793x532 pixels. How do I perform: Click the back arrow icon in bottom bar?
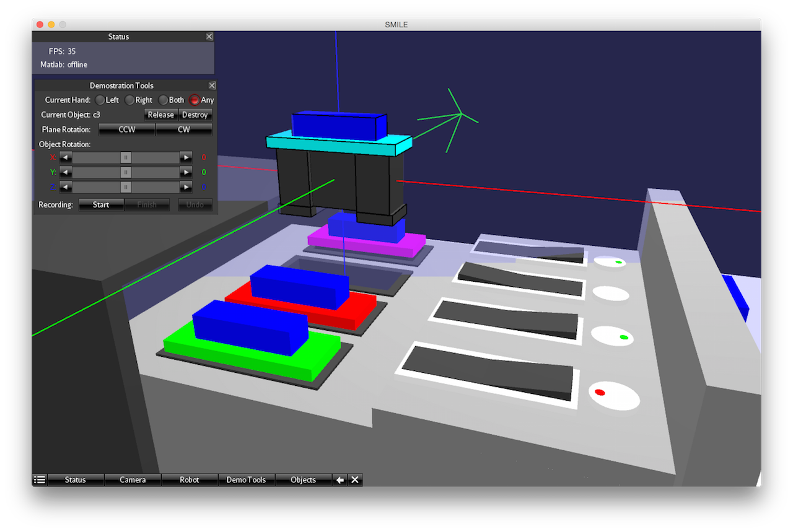pos(340,480)
